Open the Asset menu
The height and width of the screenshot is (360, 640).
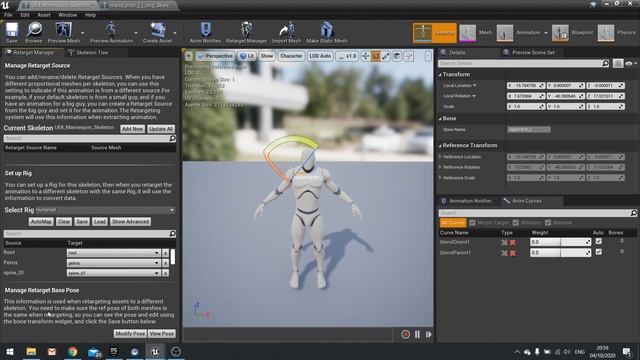[x=44, y=15]
